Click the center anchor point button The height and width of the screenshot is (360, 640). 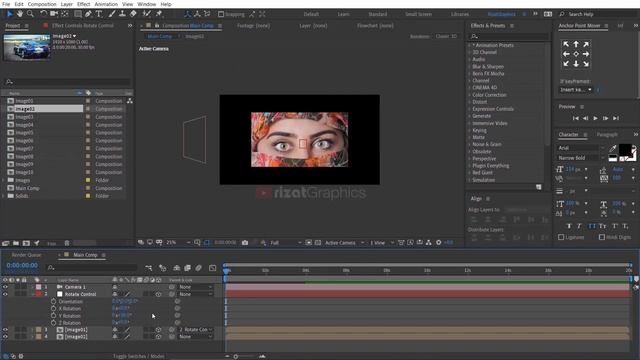pyautogui.click(x=576, y=54)
